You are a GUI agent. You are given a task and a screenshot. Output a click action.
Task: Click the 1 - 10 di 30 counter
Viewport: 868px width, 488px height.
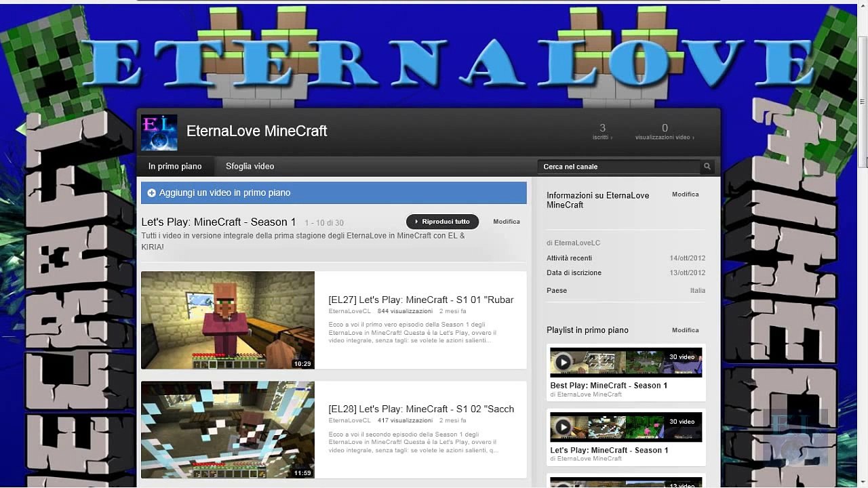(x=324, y=223)
